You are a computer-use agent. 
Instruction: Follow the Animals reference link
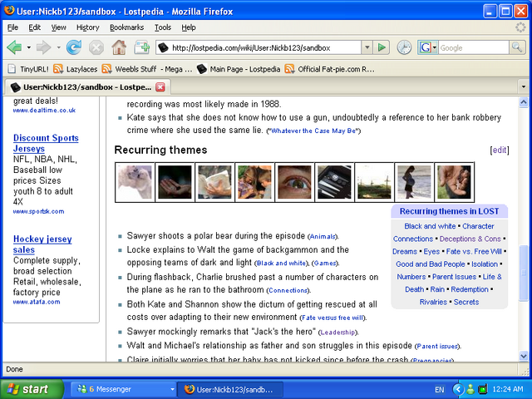(x=323, y=236)
